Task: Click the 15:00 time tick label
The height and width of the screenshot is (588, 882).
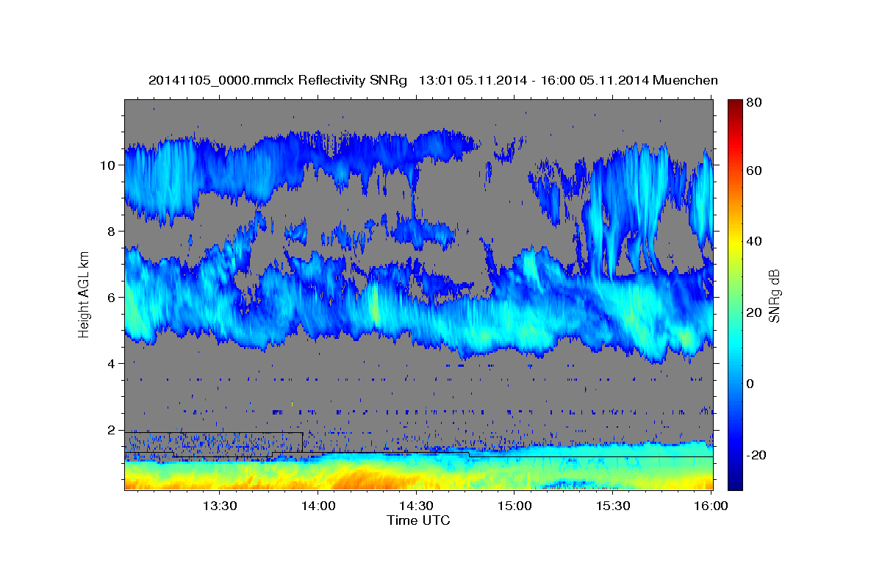Action: pos(514,506)
